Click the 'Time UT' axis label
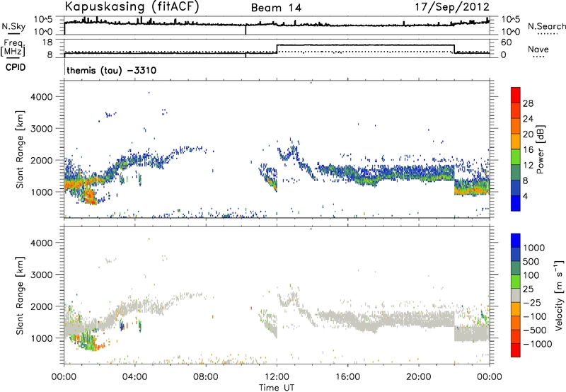Screen dimensions: 566x392 tap(277, 388)
